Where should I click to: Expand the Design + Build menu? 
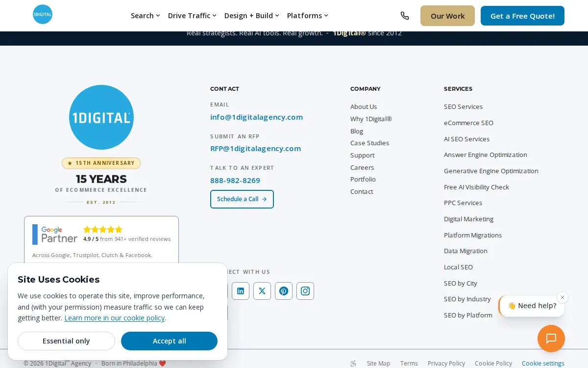click(x=252, y=16)
